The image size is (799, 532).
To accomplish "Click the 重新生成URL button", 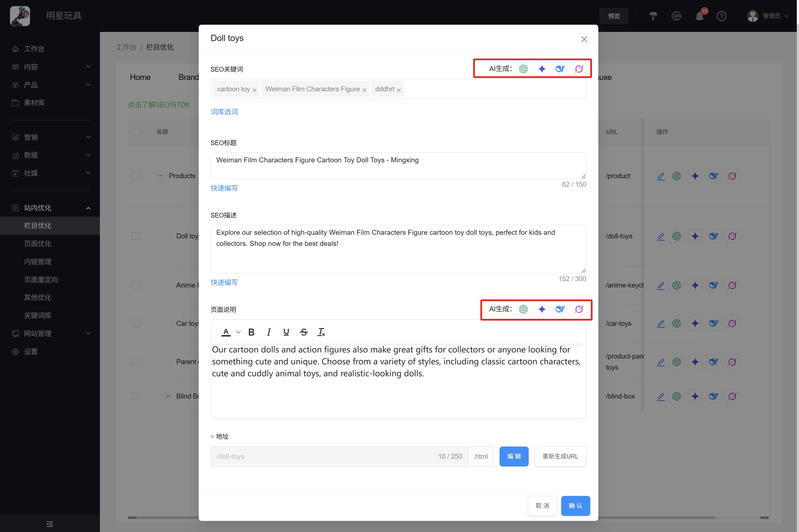I will click(560, 456).
